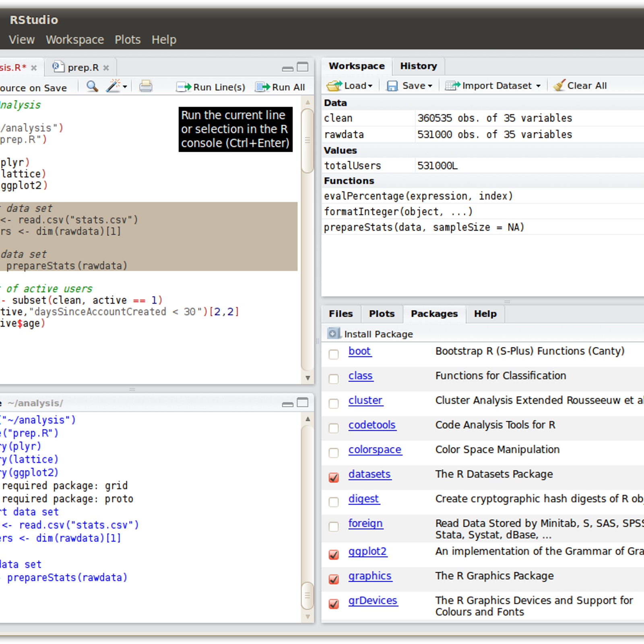Switch to the Plots pane tab
644x644 pixels.
point(382,314)
